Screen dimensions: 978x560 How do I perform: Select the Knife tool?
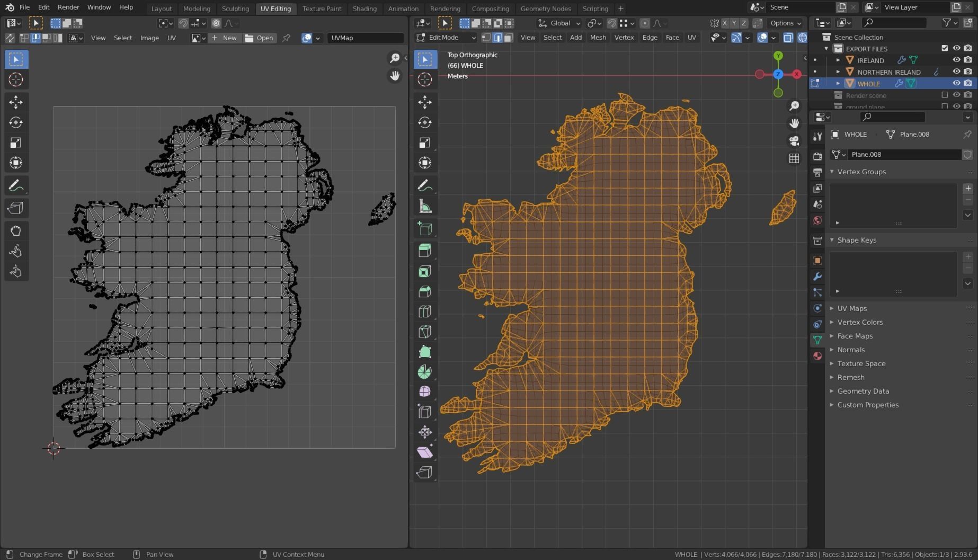(x=425, y=332)
